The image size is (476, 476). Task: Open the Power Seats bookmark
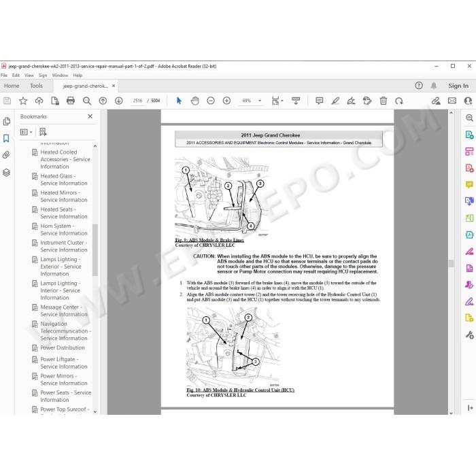pos(65,396)
